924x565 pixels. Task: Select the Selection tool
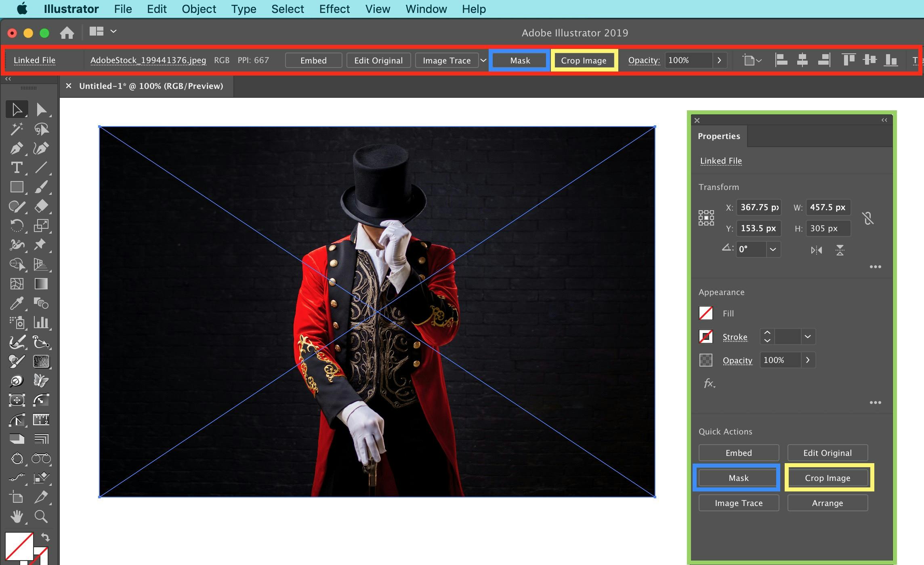click(x=16, y=109)
